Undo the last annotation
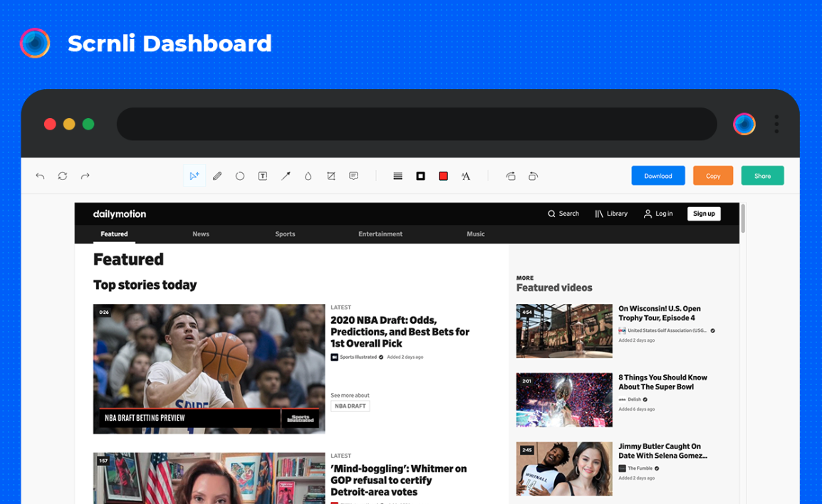Viewport: 822px width, 504px height. (x=40, y=176)
